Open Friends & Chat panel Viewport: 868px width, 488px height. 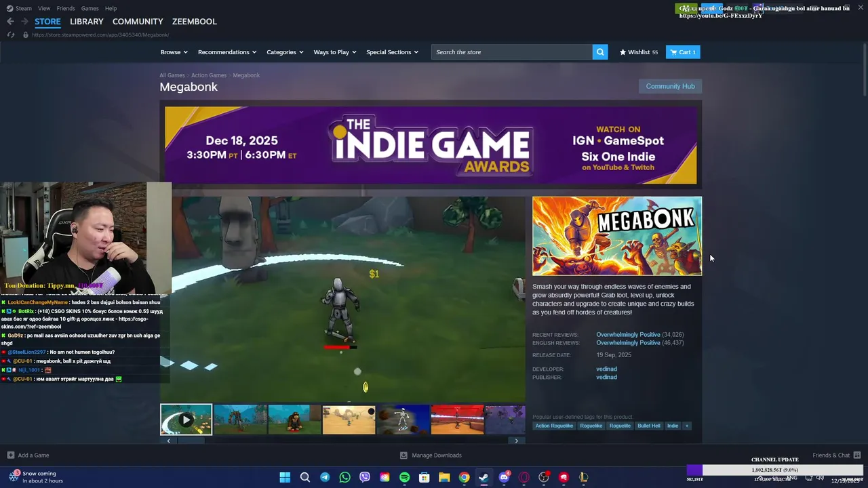coord(836,455)
